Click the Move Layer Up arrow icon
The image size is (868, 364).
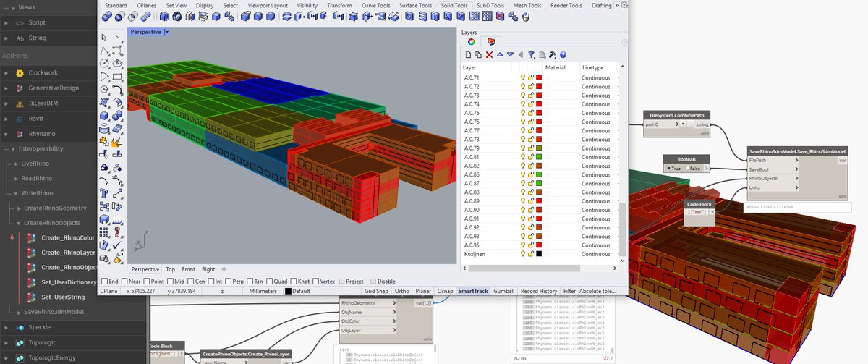500,54
